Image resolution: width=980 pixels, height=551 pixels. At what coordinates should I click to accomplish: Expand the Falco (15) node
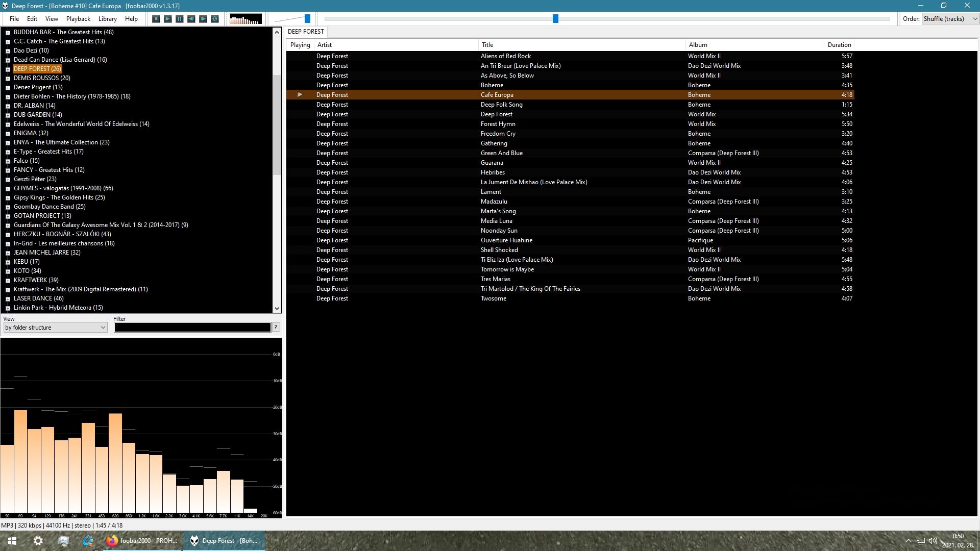(x=8, y=161)
